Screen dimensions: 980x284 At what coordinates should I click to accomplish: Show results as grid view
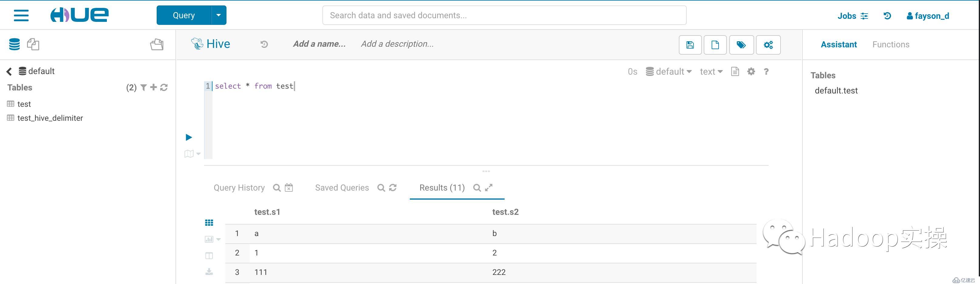coord(209,223)
